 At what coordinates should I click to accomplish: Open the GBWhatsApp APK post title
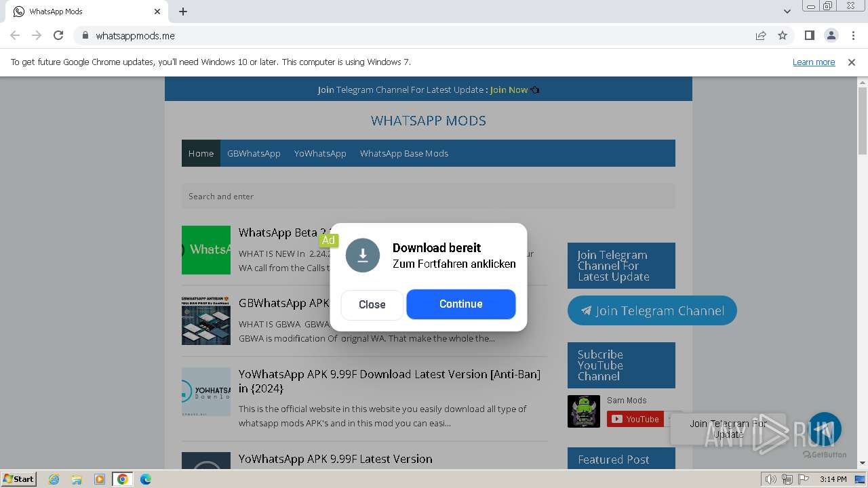pos(284,303)
